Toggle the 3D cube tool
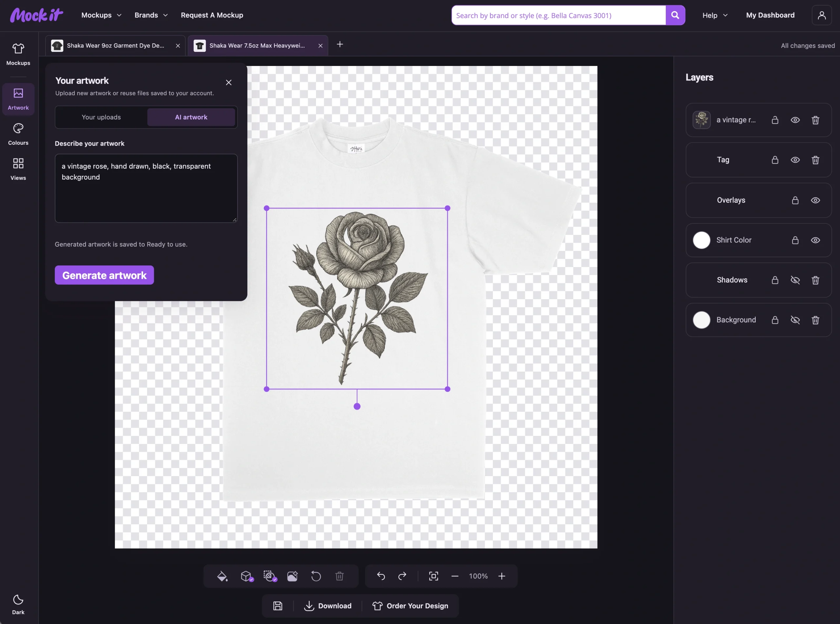Viewport: 840px width, 624px height. tap(247, 576)
